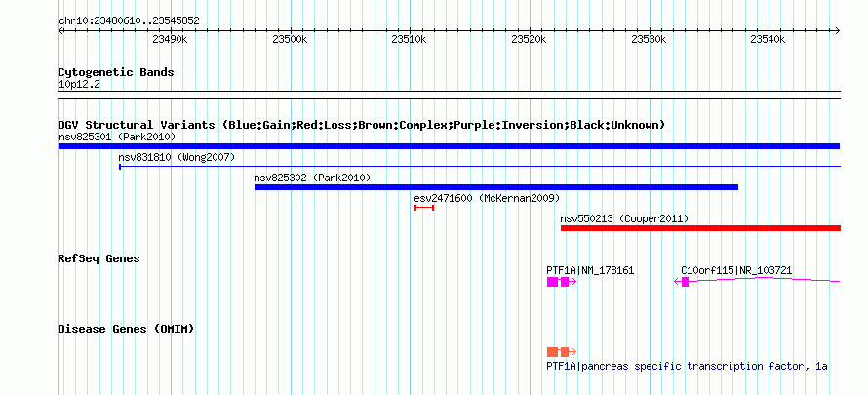Click the Cytogenetic Bands track title
Screen dimensions: 868x395
116,72
